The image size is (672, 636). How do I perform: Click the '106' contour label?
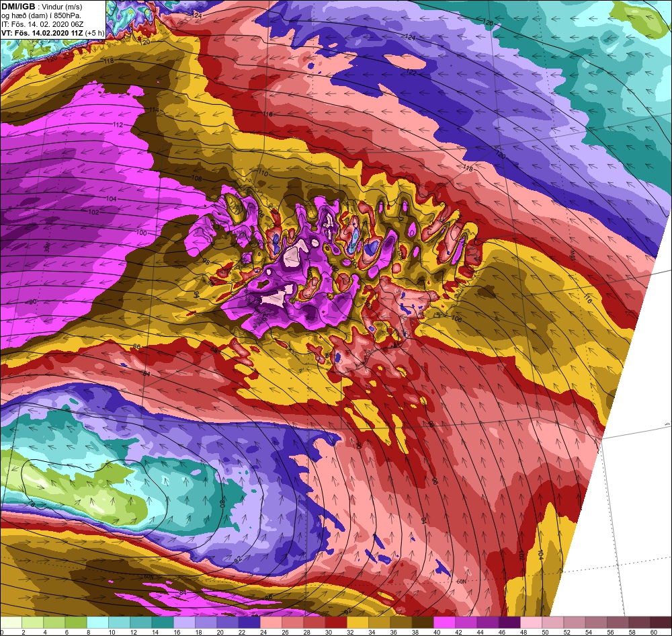click(x=457, y=319)
